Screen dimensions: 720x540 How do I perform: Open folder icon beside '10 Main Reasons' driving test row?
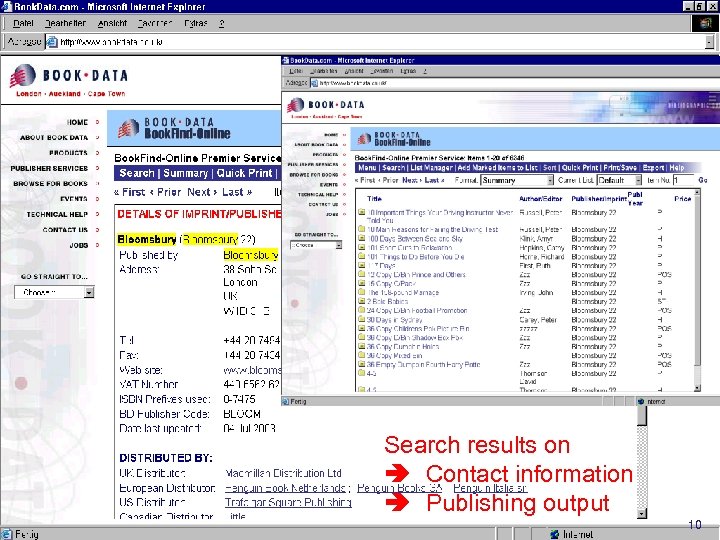pos(361,229)
